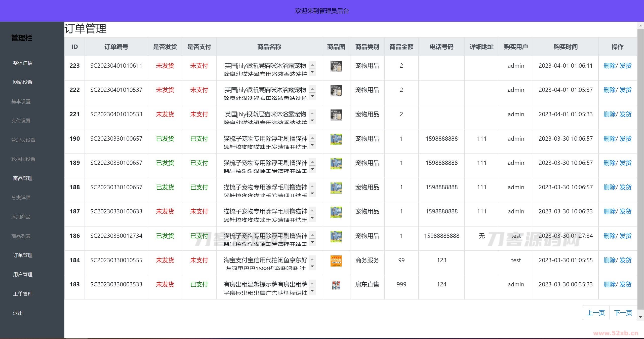Open rental sign product image, order 183

pyautogui.click(x=336, y=285)
